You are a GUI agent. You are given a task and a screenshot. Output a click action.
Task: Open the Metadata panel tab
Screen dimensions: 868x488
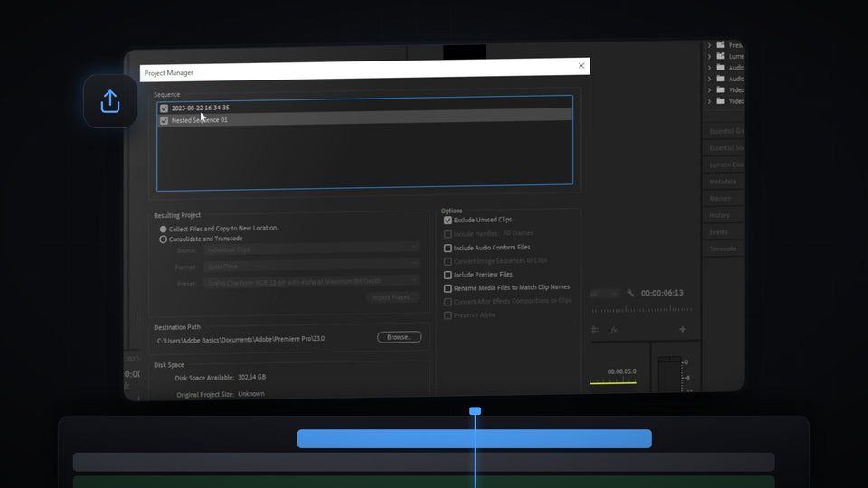pyautogui.click(x=722, y=182)
